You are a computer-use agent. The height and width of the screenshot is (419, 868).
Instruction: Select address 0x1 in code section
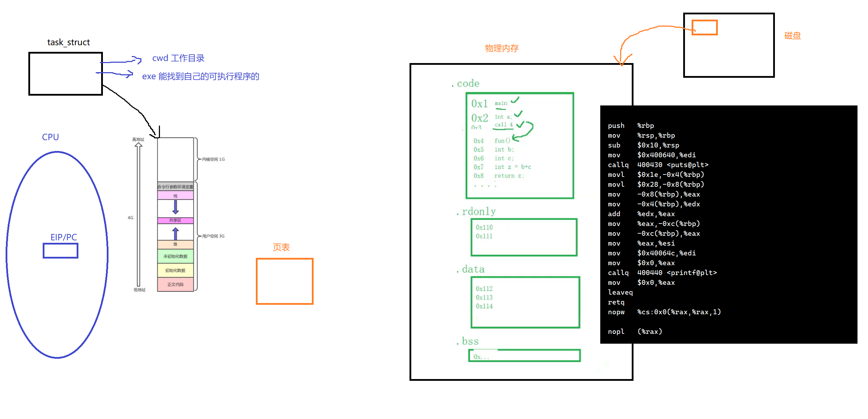click(x=479, y=104)
